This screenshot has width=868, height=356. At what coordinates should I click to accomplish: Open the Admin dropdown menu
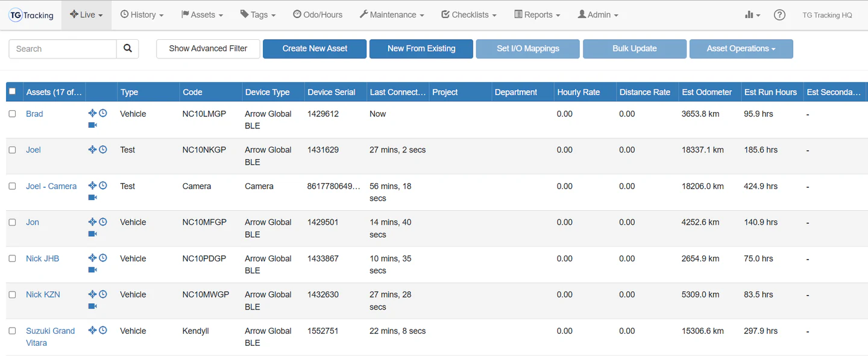(x=598, y=15)
